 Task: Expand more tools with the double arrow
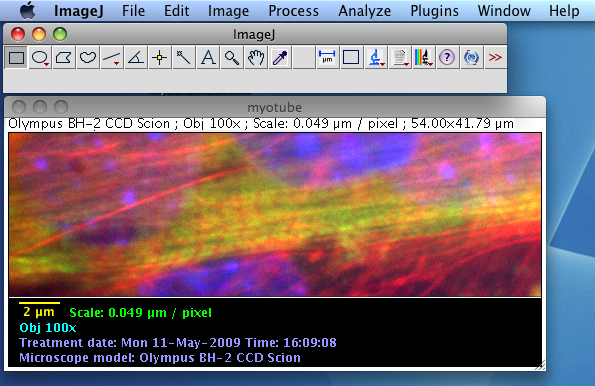[x=495, y=58]
